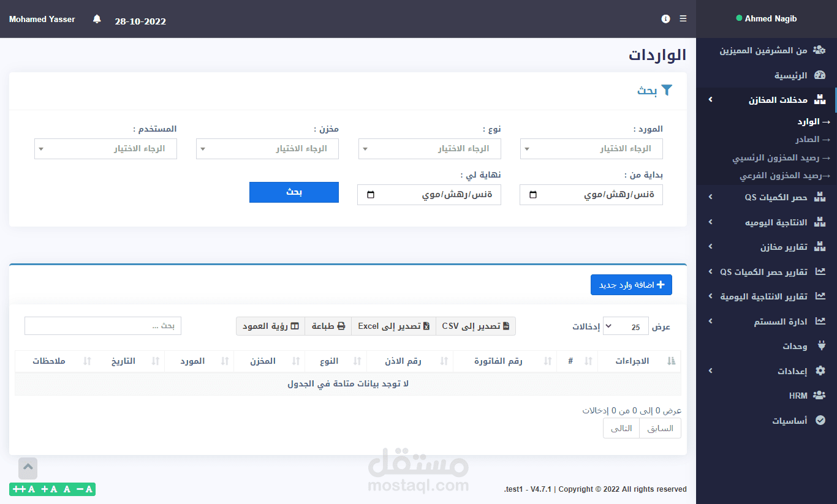Click the boxes icon next to مدخلات المخازن
The width and height of the screenshot is (837, 504).
pyautogui.click(x=820, y=100)
